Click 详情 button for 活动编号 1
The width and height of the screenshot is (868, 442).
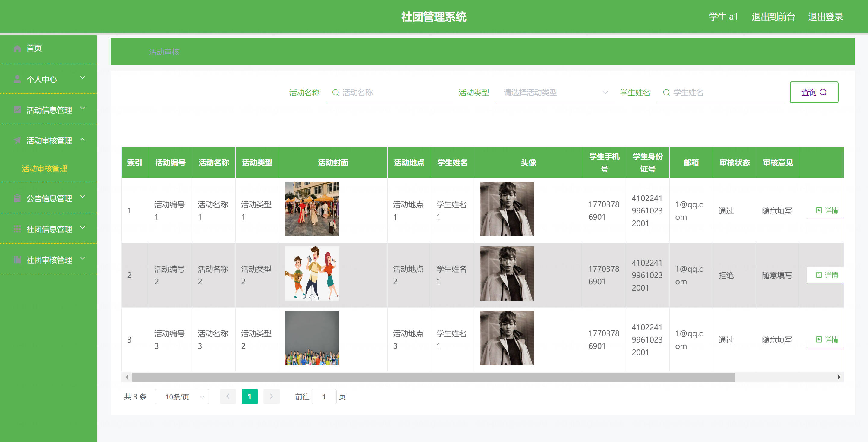(x=826, y=211)
